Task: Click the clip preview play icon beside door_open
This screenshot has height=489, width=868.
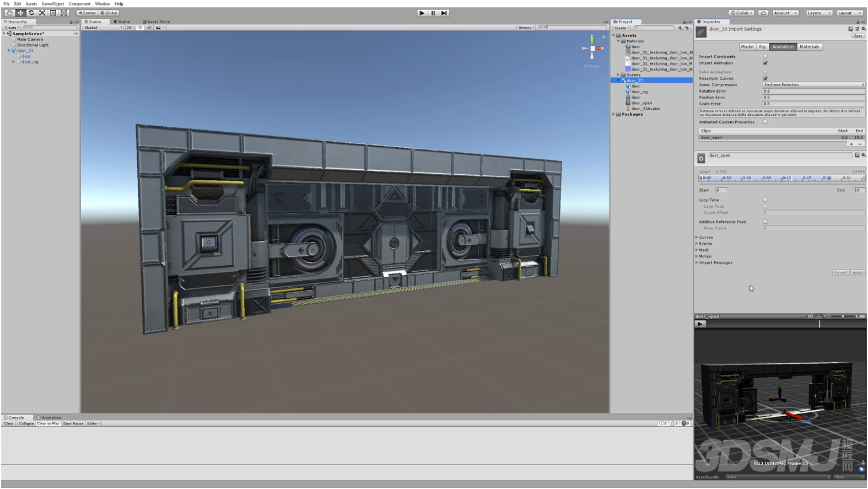Action: click(x=701, y=158)
